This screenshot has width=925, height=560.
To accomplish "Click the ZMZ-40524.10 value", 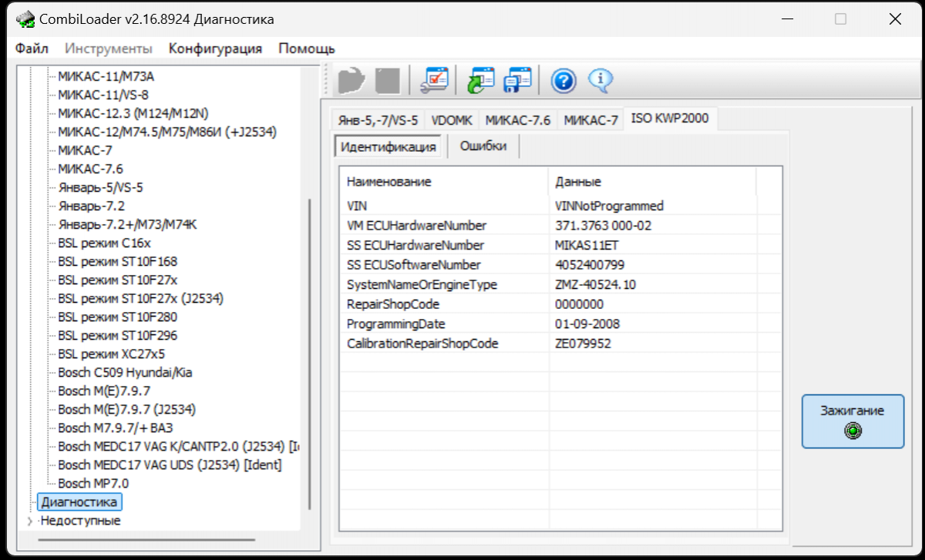I will click(595, 284).
